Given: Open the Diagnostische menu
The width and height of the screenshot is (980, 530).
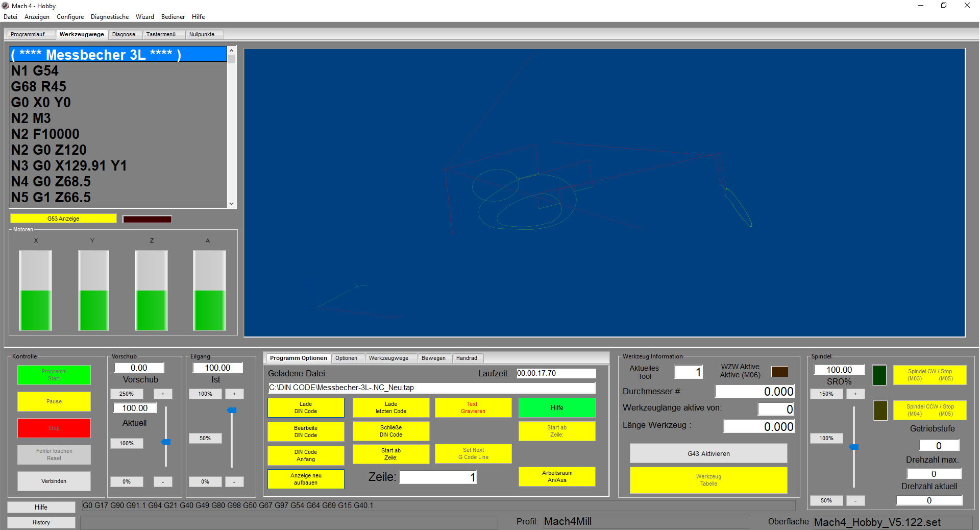Looking at the screenshot, I should (x=110, y=17).
